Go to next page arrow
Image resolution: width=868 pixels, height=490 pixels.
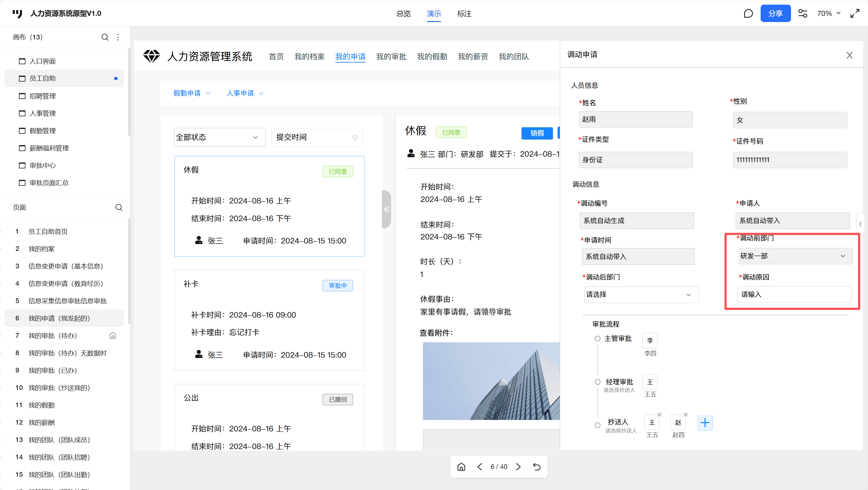coord(518,467)
